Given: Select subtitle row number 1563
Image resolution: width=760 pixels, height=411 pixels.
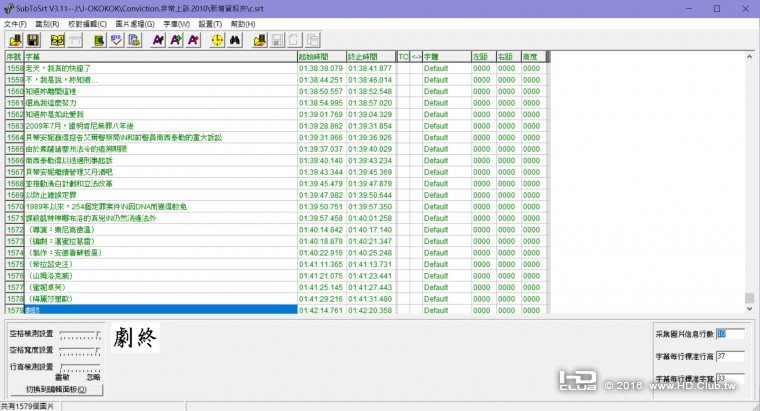Looking at the screenshot, I should click(15, 126).
